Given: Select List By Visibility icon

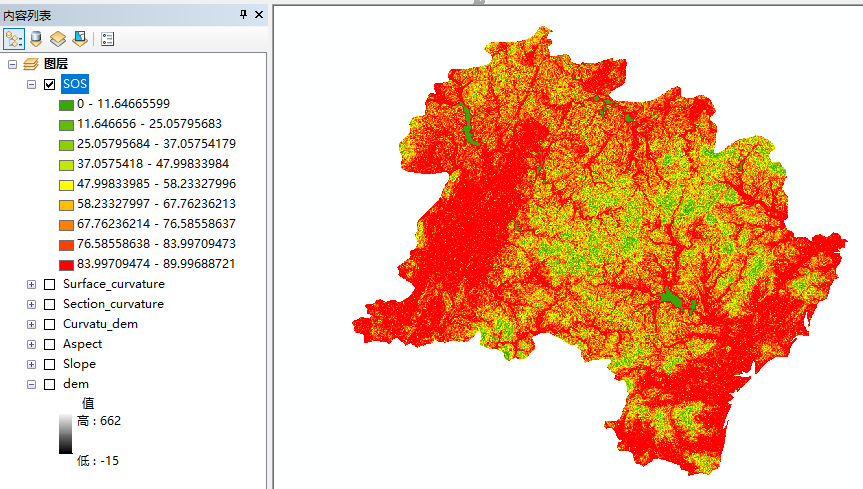Looking at the screenshot, I should (x=58, y=39).
